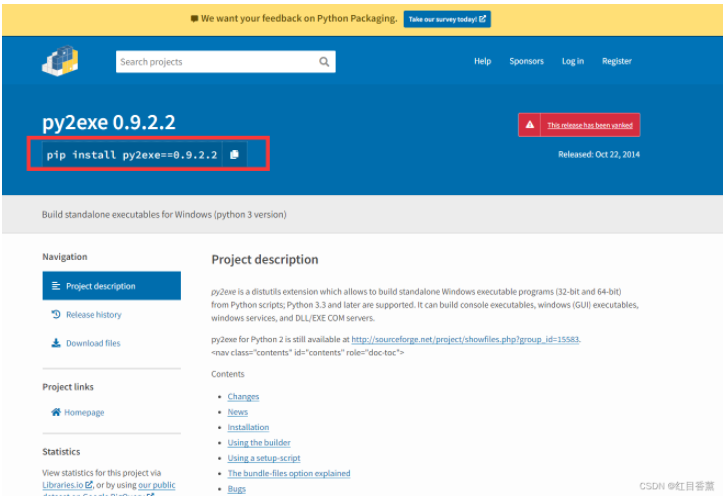Jump to Bugs section
Image resolution: width=728 pixels, height=499 pixels.
pyautogui.click(x=237, y=489)
